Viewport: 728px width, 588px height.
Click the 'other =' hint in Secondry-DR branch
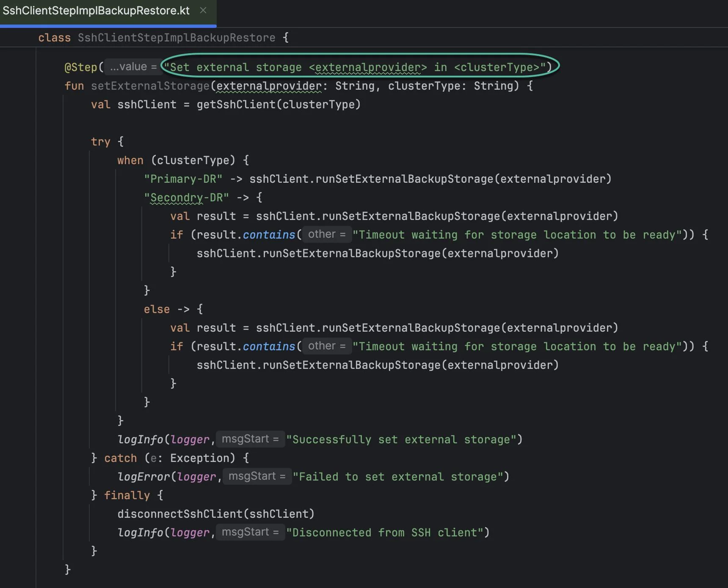click(326, 234)
